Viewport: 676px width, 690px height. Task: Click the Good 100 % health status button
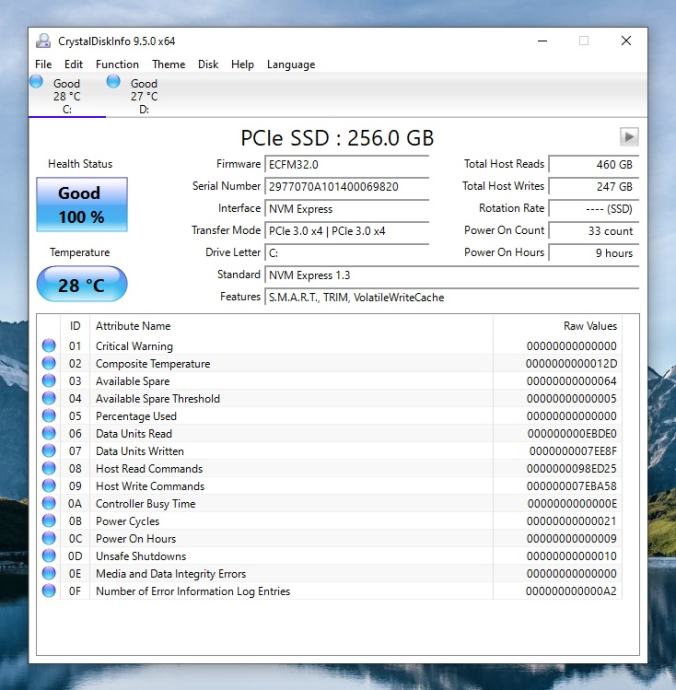(82, 205)
